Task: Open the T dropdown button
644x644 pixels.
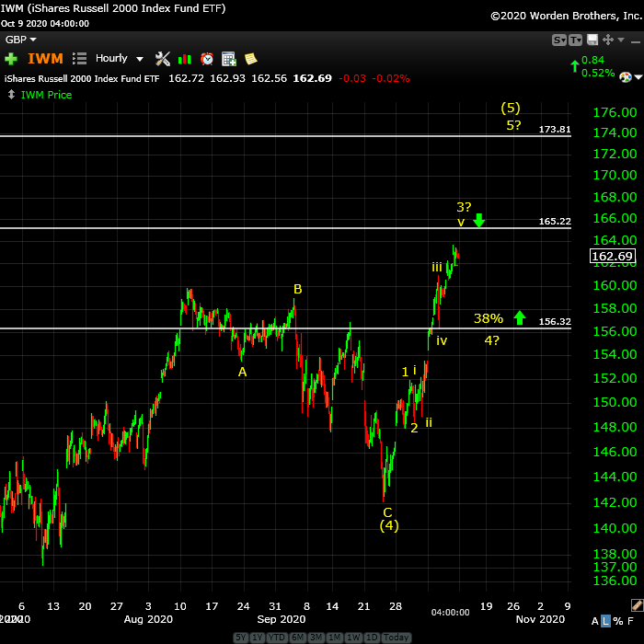Action: pos(575,40)
